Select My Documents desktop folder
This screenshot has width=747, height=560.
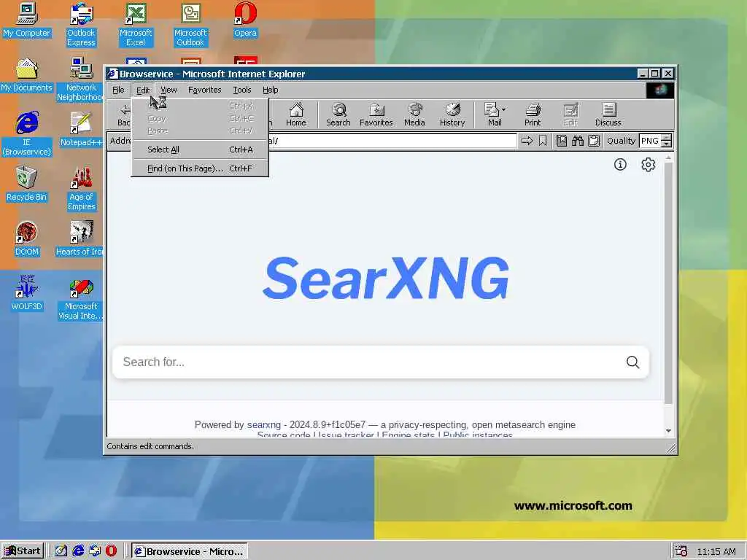point(27,75)
